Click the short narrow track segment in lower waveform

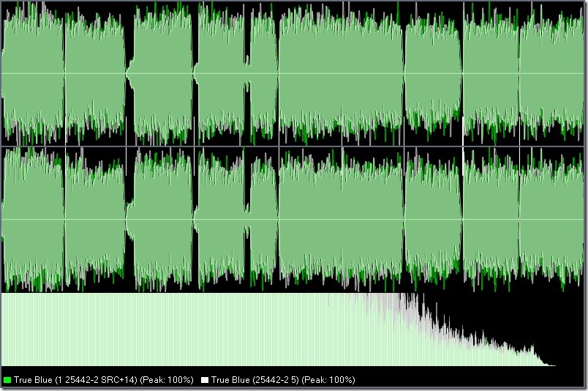(x=264, y=220)
